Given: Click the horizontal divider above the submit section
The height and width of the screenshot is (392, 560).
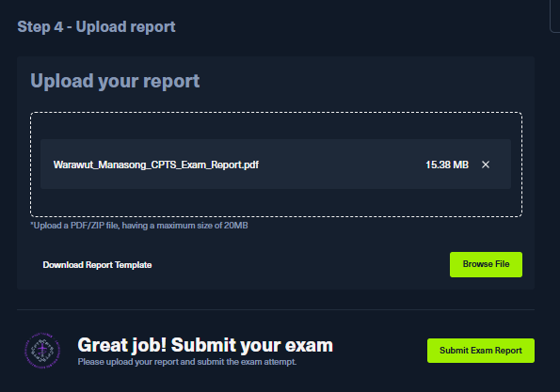Looking at the screenshot, I should pos(276,309).
